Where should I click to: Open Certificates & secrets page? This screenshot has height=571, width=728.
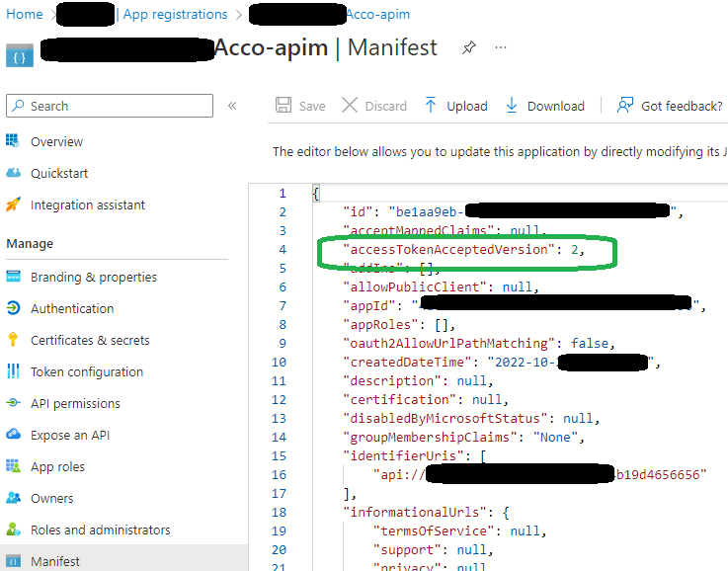(x=90, y=340)
